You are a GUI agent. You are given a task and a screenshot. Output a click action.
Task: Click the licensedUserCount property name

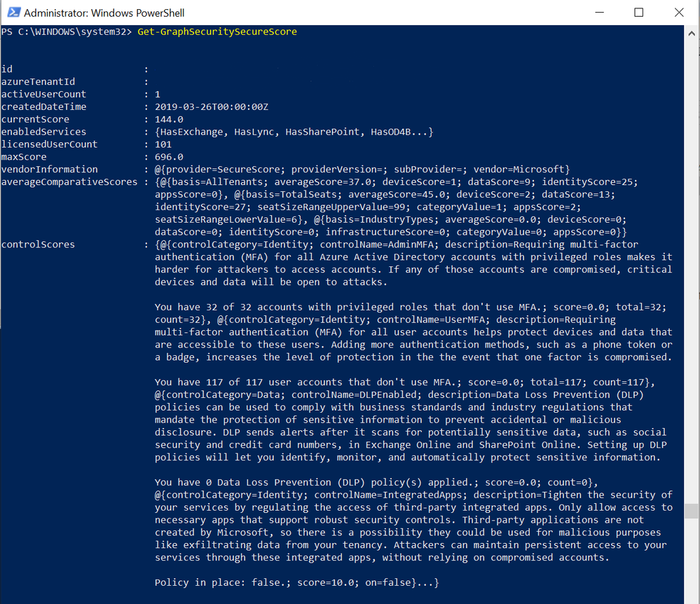coord(50,144)
